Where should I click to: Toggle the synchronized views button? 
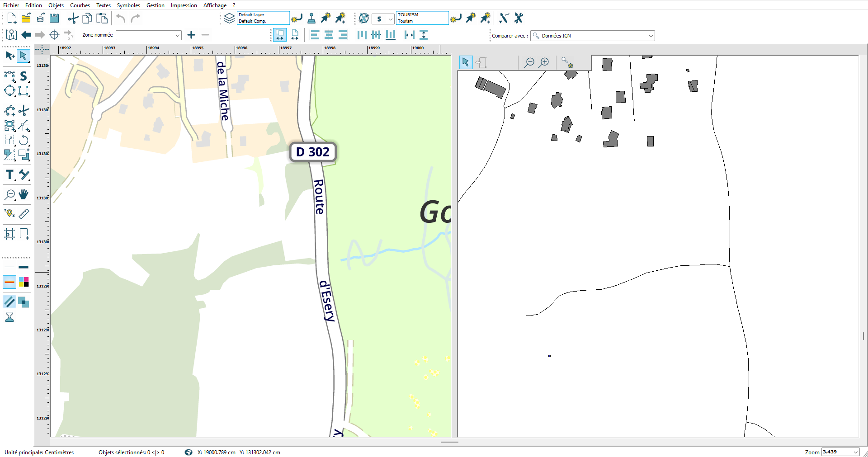tap(280, 35)
